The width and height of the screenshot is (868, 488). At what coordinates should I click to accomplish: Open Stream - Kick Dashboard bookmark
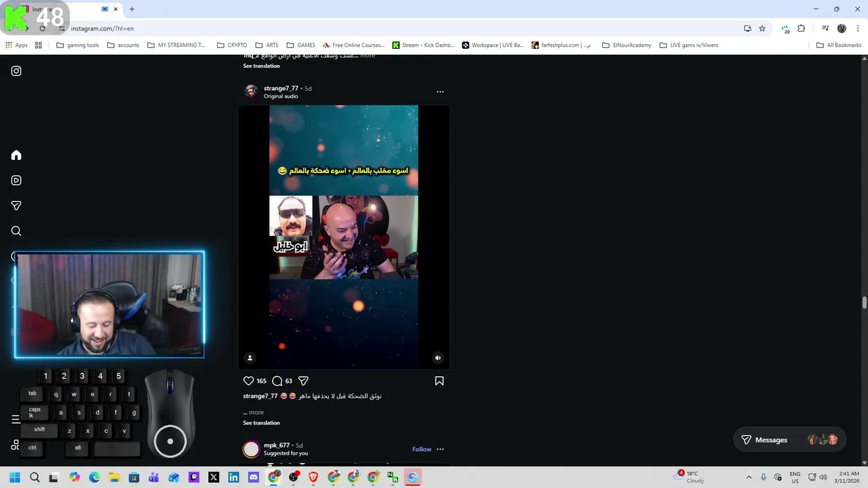[423, 45]
